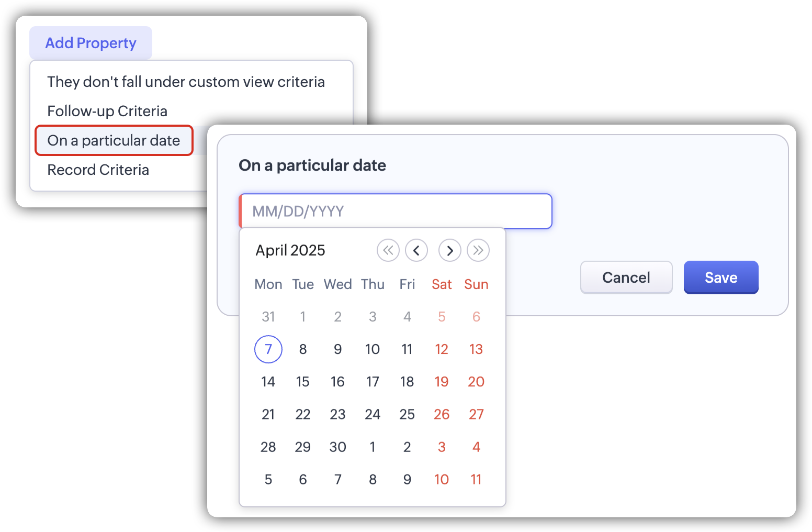The image size is (812, 532).
Task: Pick Sunday April 27 date
Action: click(476, 414)
